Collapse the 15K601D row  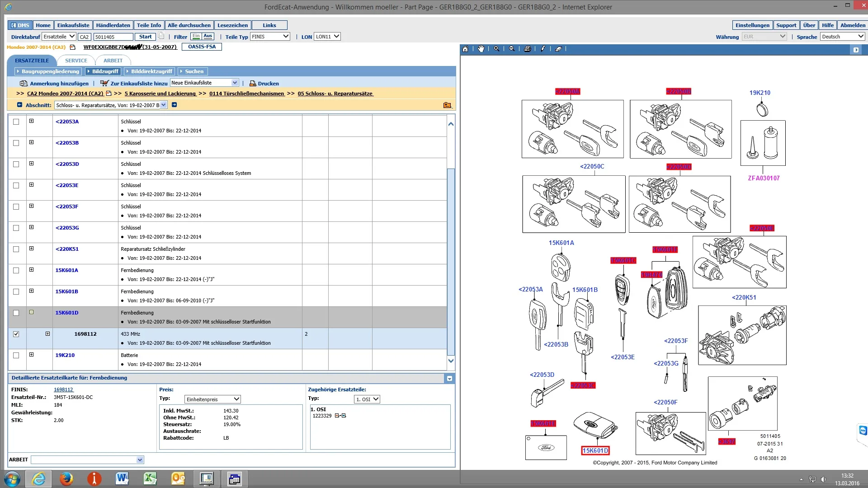point(31,312)
